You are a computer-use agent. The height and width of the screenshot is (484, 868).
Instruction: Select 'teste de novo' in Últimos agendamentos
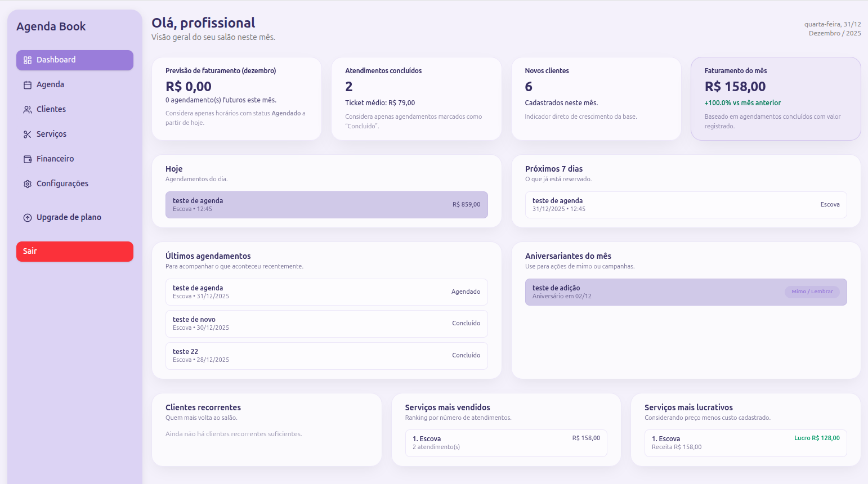pyautogui.click(x=326, y=324)
